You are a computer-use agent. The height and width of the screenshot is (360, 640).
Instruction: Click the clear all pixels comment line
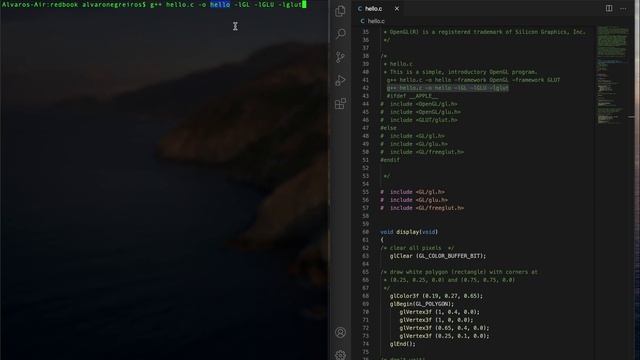pos(417,248)
